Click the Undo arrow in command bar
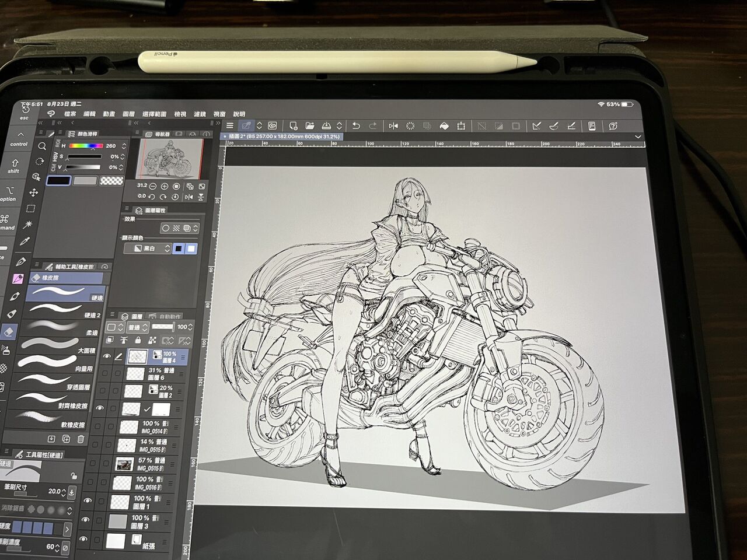 [x=356, y=125]
